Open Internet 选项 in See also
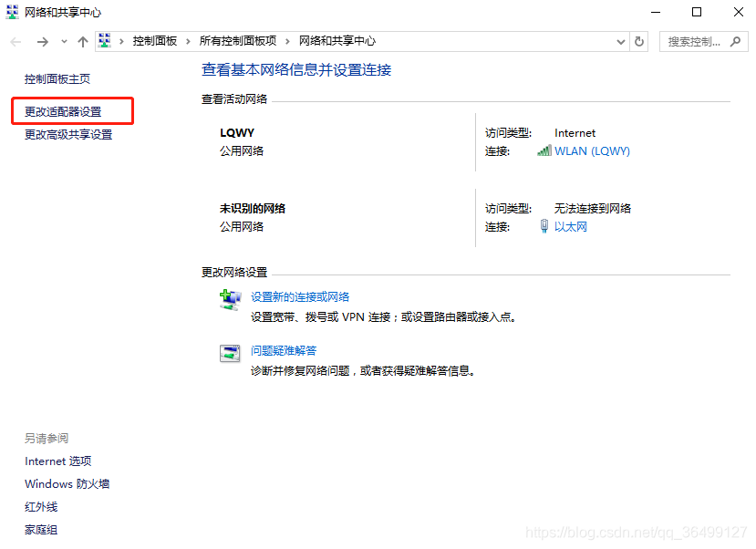 click(58, 461)
